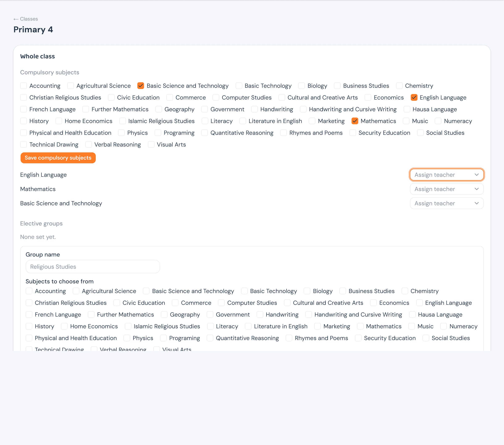504x445 pixels.
Task: Check compulsory Cultural and Creative Arts
Action: tap(282, 98)
